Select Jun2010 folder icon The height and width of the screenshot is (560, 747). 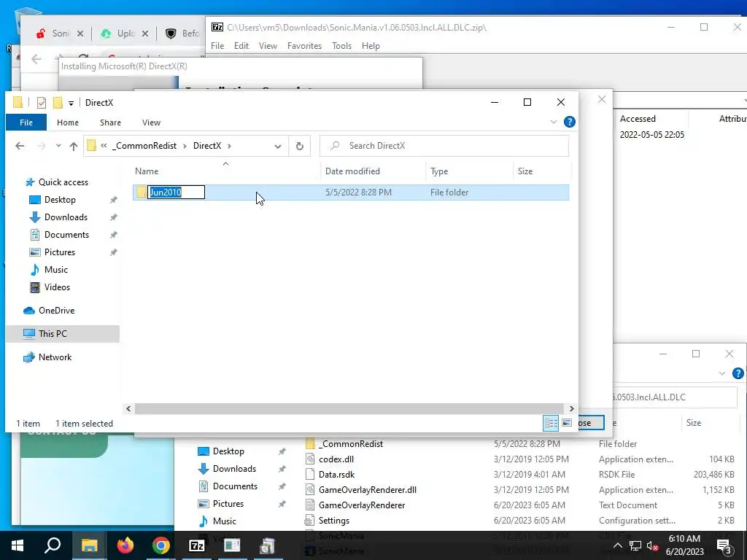tap(142, 192)
